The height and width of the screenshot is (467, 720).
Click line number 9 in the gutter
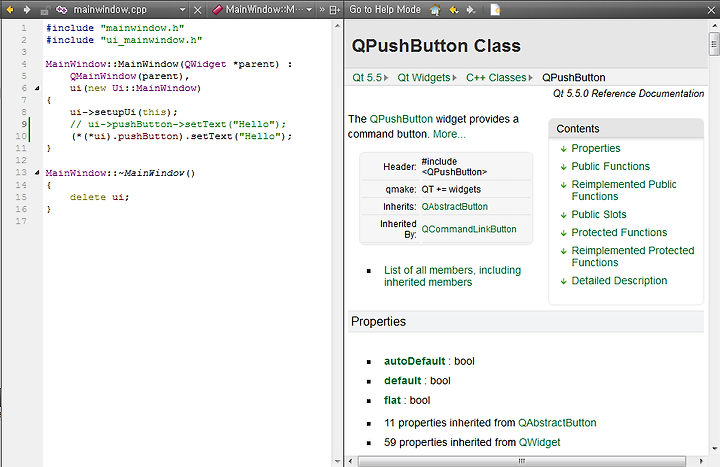(24, 124)
